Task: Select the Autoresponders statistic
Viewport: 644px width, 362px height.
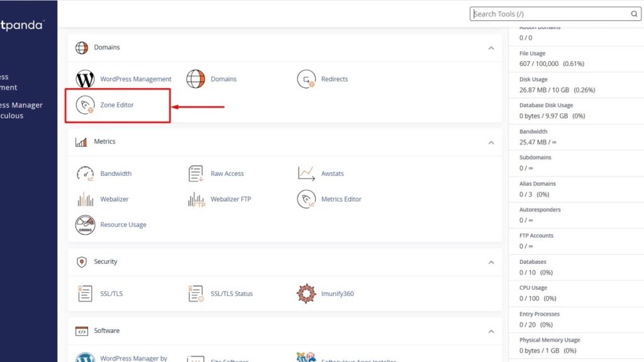Action: click(x=576, y=215)
